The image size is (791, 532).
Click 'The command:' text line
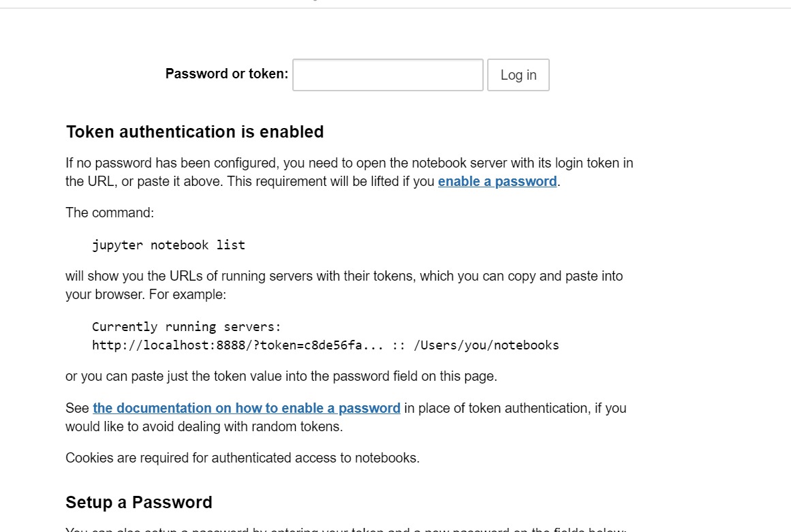[110, 213]
